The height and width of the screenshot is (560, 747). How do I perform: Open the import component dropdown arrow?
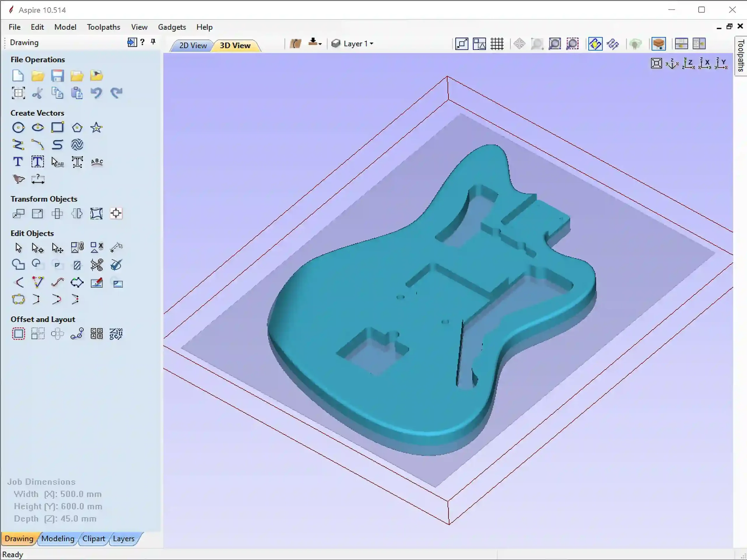[320, 44]
